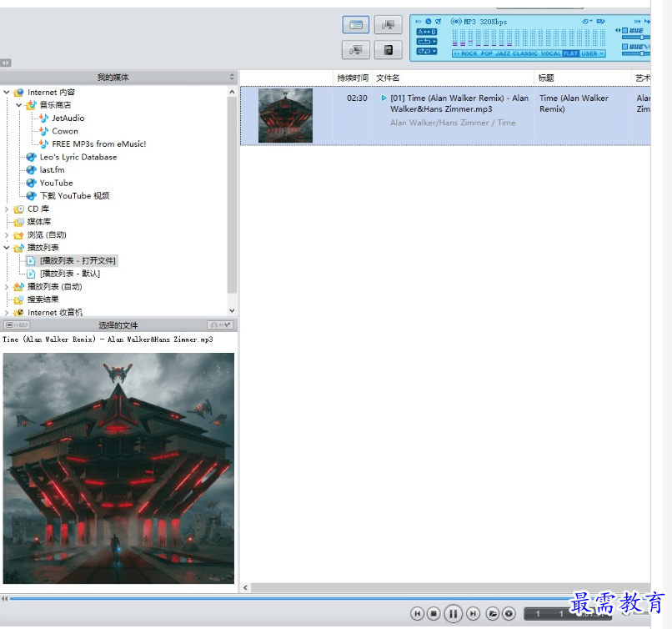Click media tree scrollbar down arrow
The height and width of the screenshot is (629, 672).
click(x=232, y=310)
